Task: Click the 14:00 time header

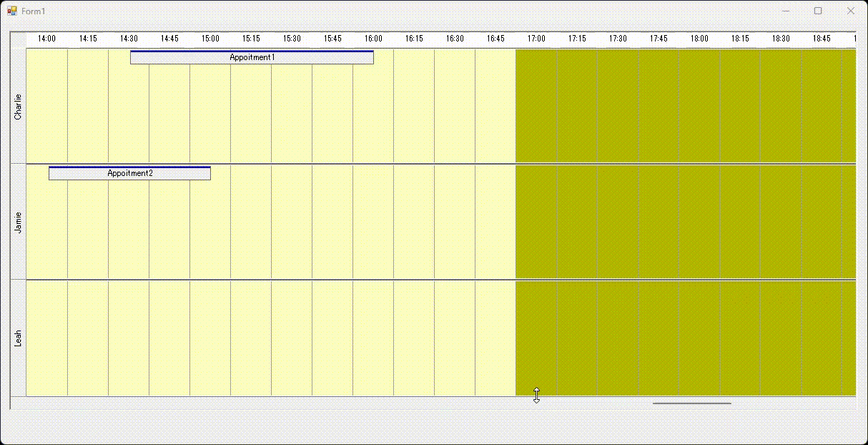Action: click(x=47, y=39)
